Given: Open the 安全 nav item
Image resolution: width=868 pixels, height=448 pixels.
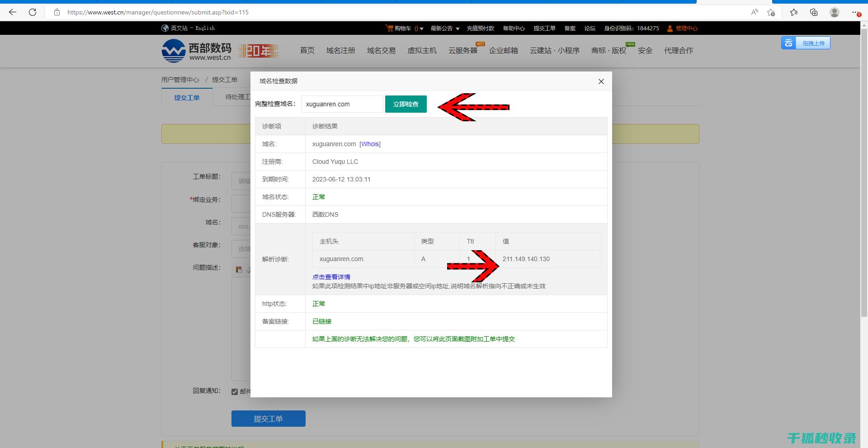Looking at the screenshot, I should tap(645, 50).
